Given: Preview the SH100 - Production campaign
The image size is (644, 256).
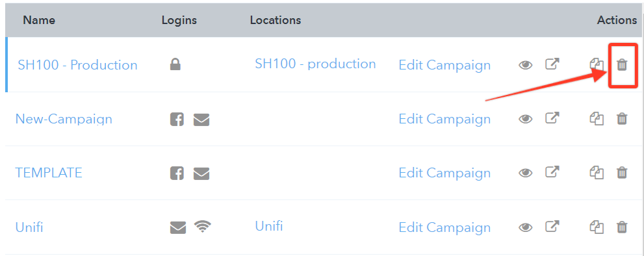Looking at the screenshot, I should [525, 65].
